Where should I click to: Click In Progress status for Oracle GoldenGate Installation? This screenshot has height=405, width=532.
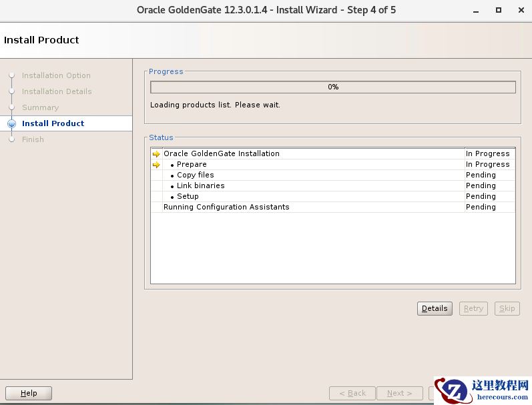tap(487, 153)
